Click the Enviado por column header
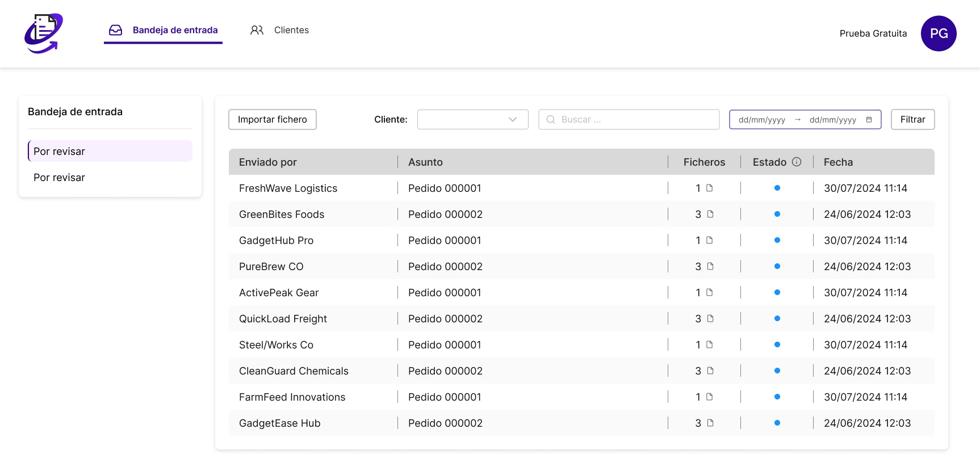Viewport: 980px width, 471px height. click(x=268, y=162)
